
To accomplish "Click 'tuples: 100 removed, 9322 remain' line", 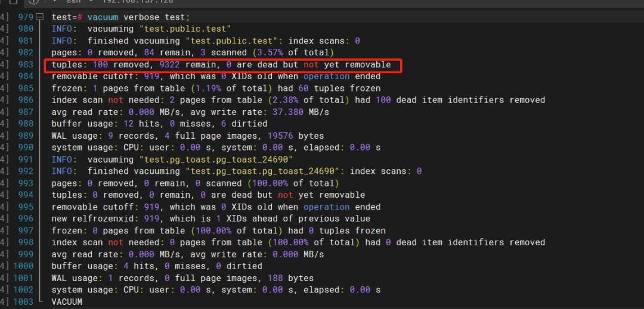I will 221,65.
